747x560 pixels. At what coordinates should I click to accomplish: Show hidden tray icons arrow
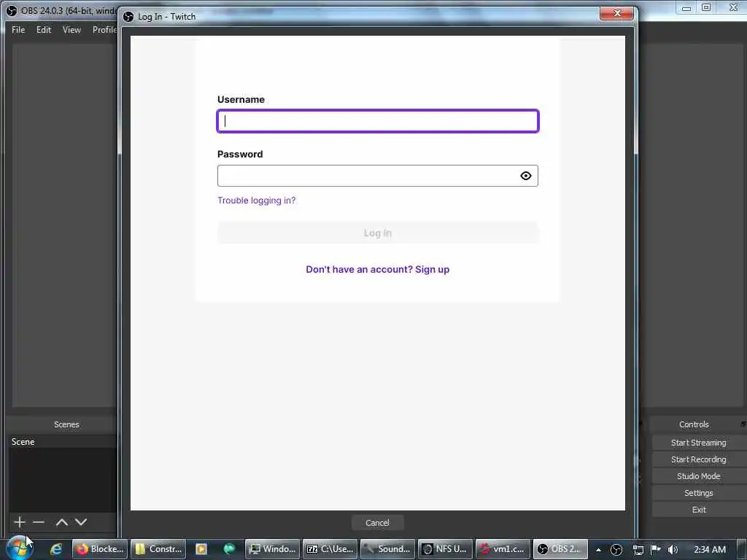pyautogui.click(x=598, y=550)
